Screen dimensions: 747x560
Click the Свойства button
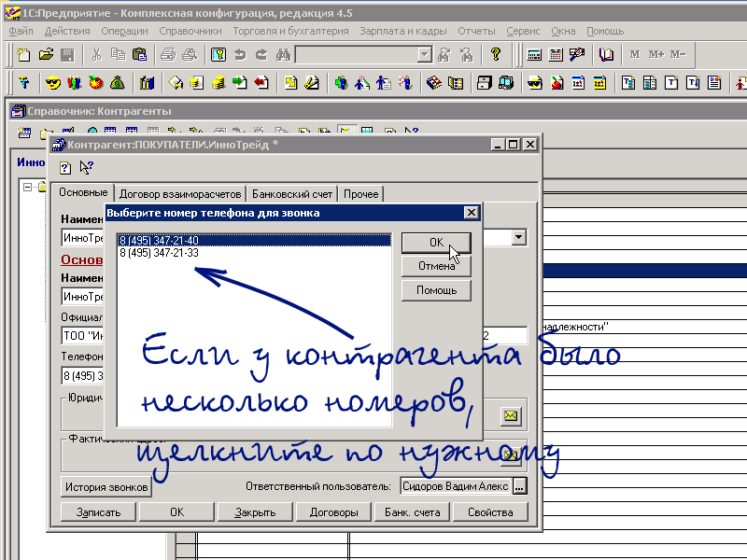[x=490, y=511]
